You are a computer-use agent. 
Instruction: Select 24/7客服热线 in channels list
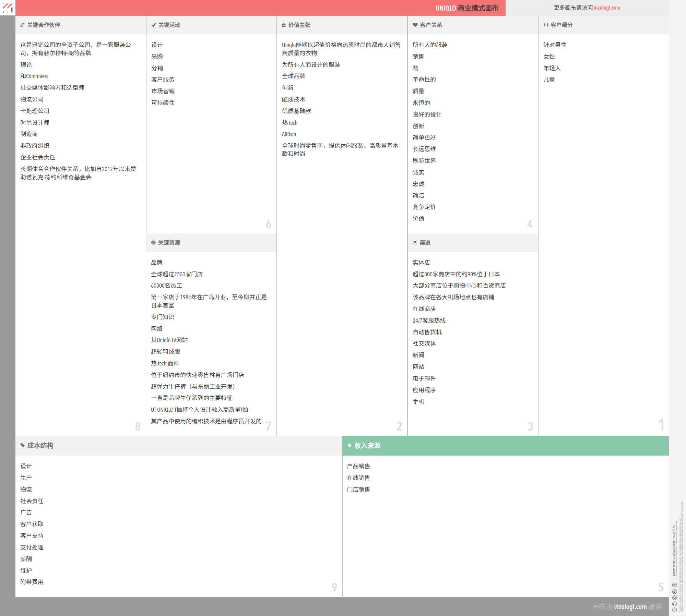coord(429,321)
